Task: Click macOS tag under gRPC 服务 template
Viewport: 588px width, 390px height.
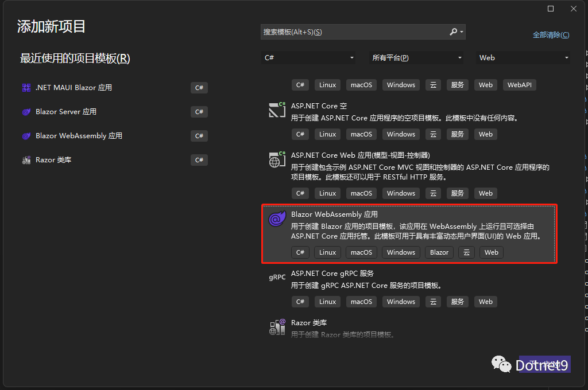Action: point(361,302)
